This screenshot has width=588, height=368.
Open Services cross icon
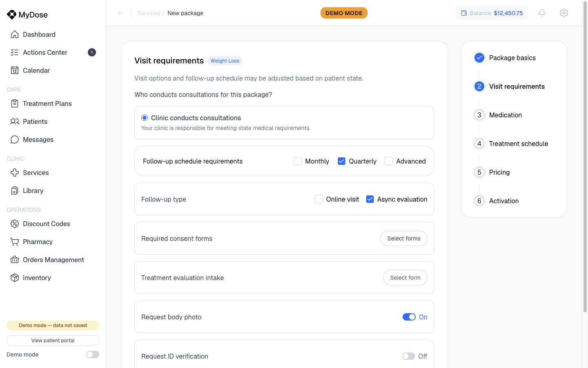click(15, 173)
